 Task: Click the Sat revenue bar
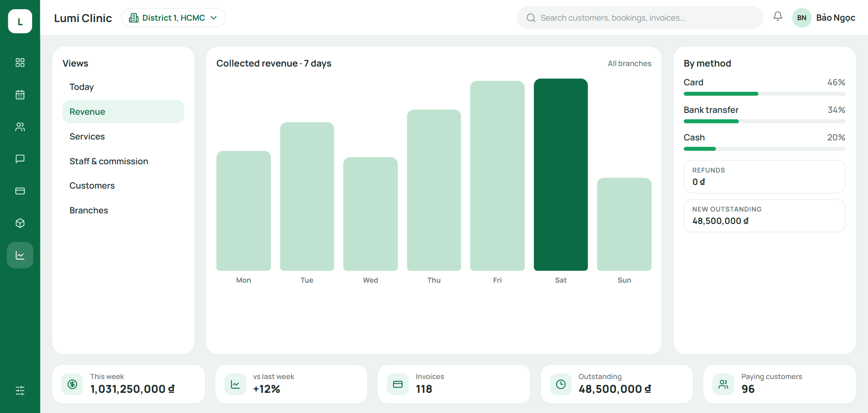coord(561,174)
